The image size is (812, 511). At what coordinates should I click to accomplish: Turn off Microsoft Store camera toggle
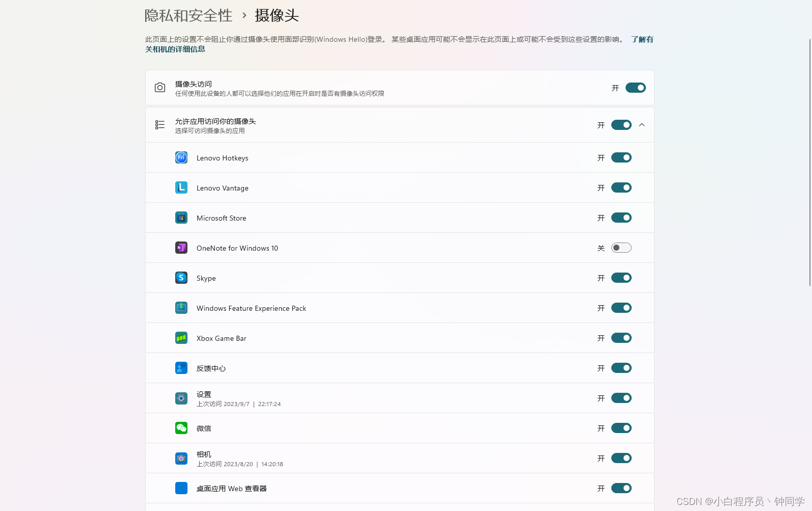tap(621, 218)
